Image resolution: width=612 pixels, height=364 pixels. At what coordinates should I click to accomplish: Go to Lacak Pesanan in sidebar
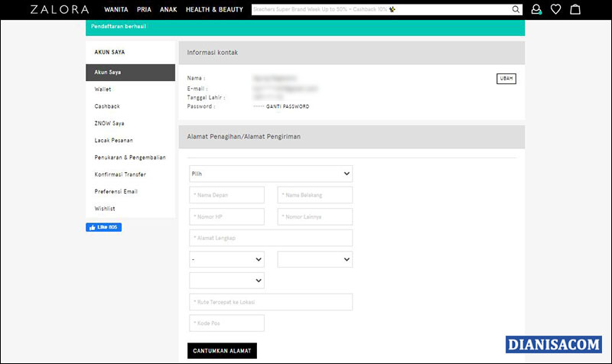coord(116,140)
